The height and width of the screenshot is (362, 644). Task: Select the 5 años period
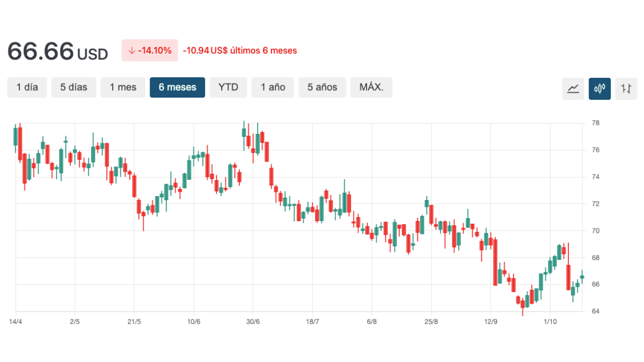point(322,87)
